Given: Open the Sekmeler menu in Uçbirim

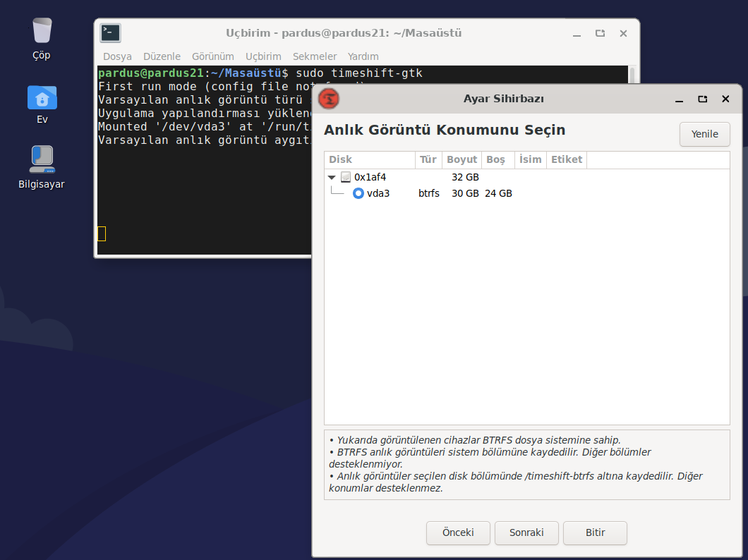Looking at the screenshot, I should 315,56.
